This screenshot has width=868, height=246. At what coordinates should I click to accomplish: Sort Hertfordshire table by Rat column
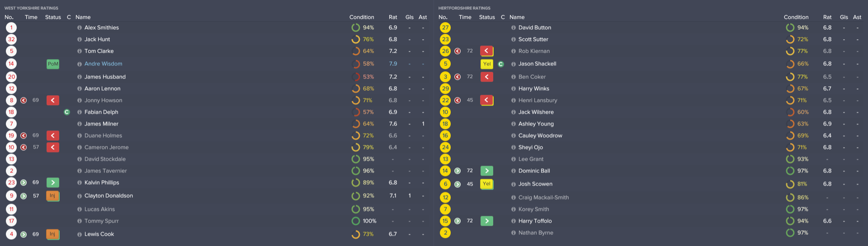click(827, 17)
